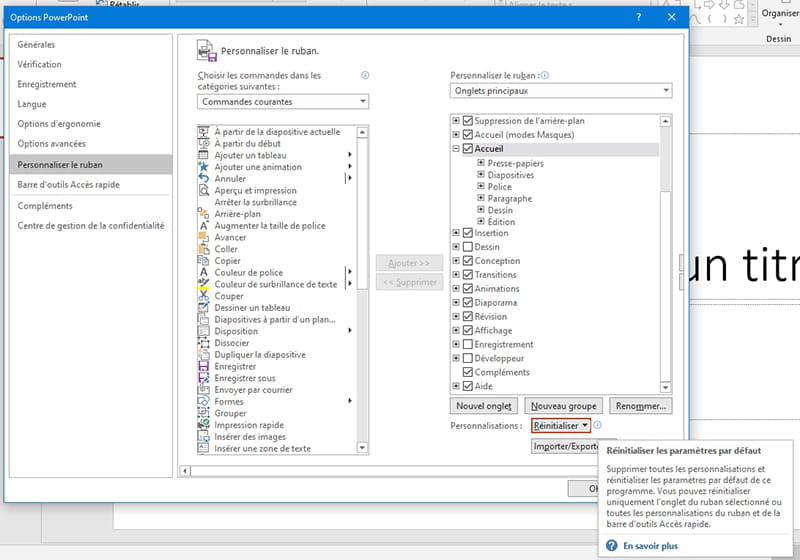Enable the Enregistrement tab checkbox
800x560 pixels.
pos(468,344)
